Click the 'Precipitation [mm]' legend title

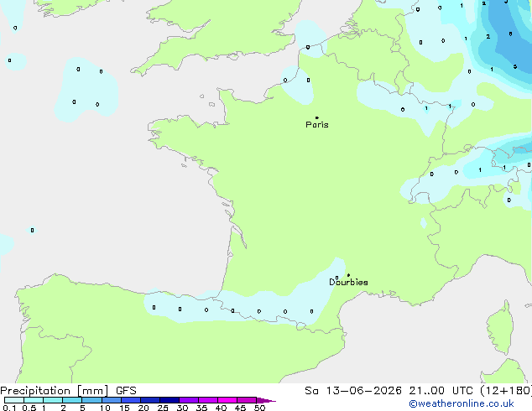pyautogui.click(x=55, y=391)
